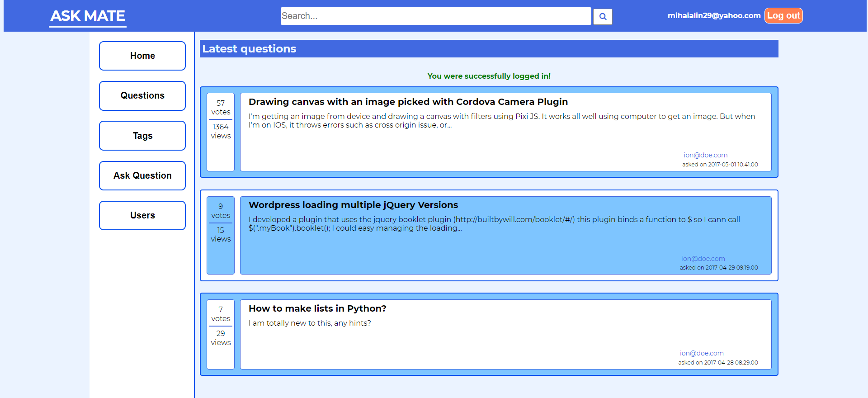Open the Users sidebar item
Screen dimensions: 868x398
(142, 215)
